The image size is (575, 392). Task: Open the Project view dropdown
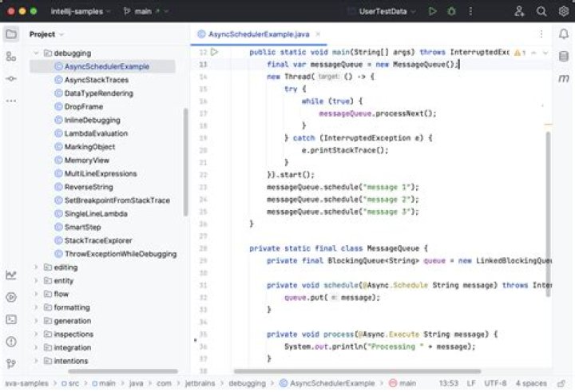[46, 34]
